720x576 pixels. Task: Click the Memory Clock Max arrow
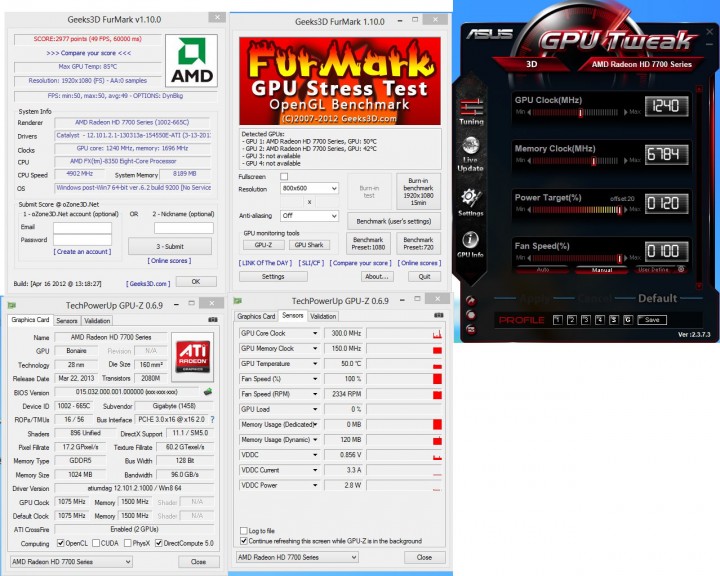point(625,161)
